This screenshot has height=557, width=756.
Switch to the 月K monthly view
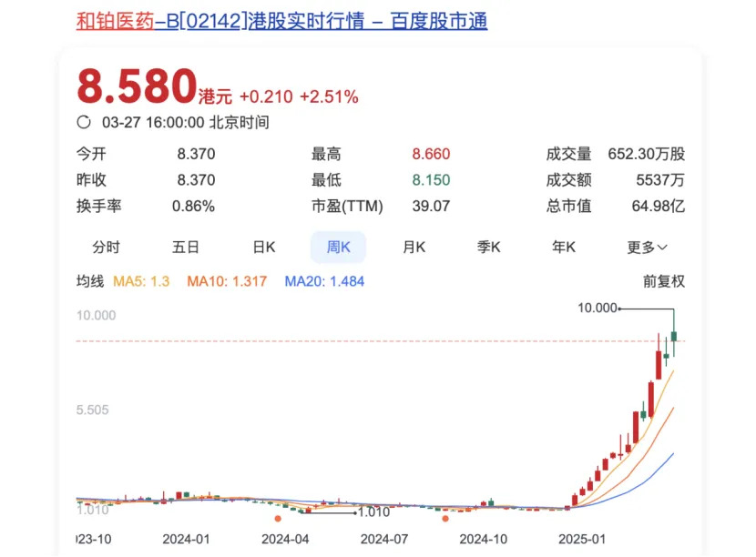tap(414, 247)
